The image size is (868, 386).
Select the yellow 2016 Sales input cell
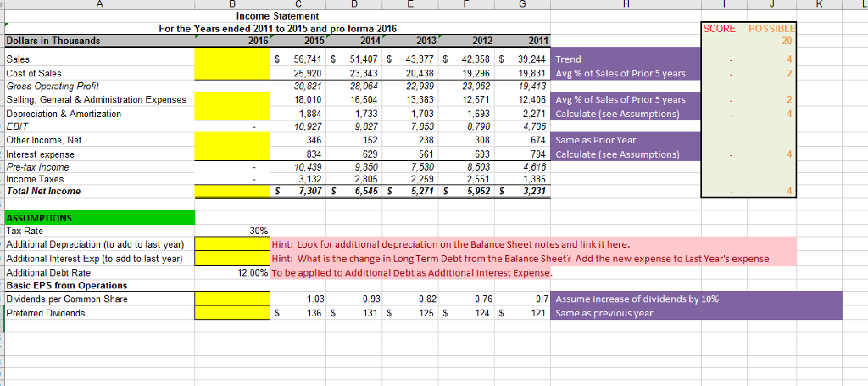tap(232, 60)
